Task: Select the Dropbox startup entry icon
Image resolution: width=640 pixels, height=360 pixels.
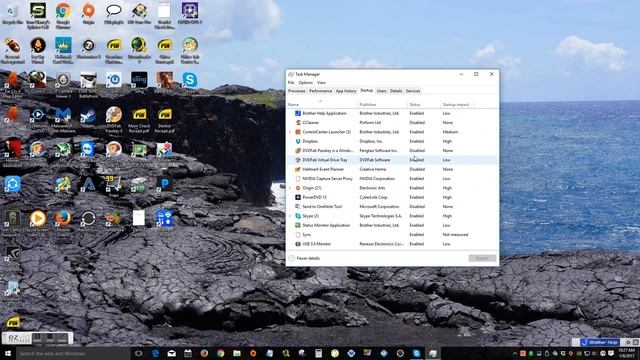Action: (x=298, y=141)
